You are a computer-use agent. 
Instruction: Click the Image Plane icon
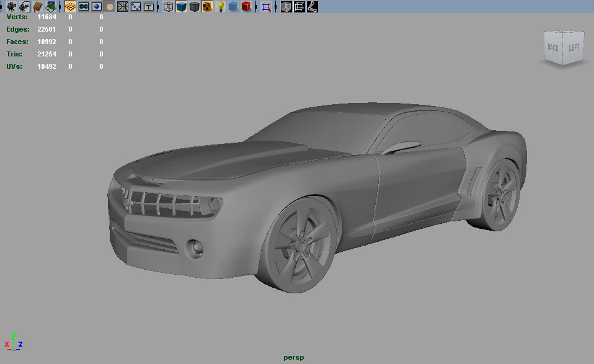point(50,6)
